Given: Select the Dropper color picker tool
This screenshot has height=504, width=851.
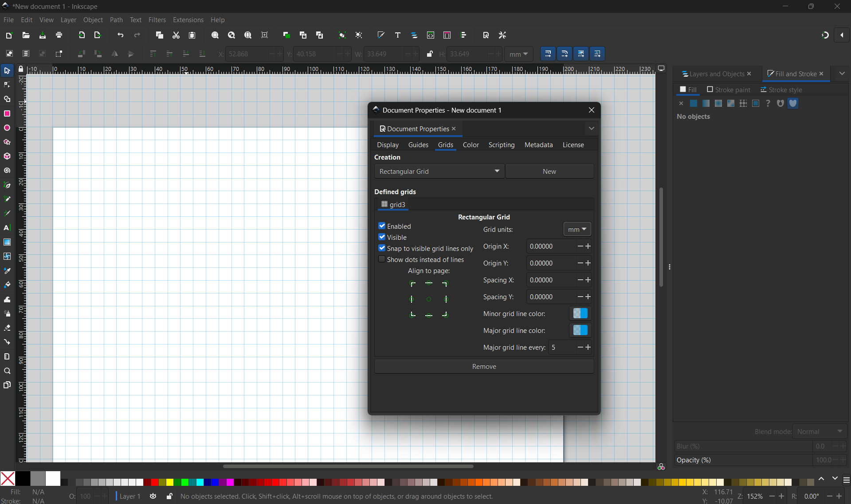Looking at the screenshot, I should pyautogui.click(x=7, y=270).
